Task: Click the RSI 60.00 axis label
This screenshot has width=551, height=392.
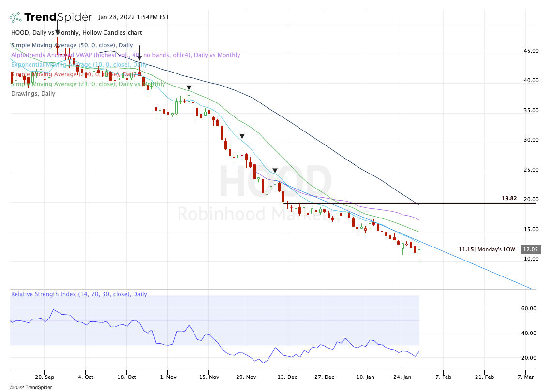Action: (529, 308)
